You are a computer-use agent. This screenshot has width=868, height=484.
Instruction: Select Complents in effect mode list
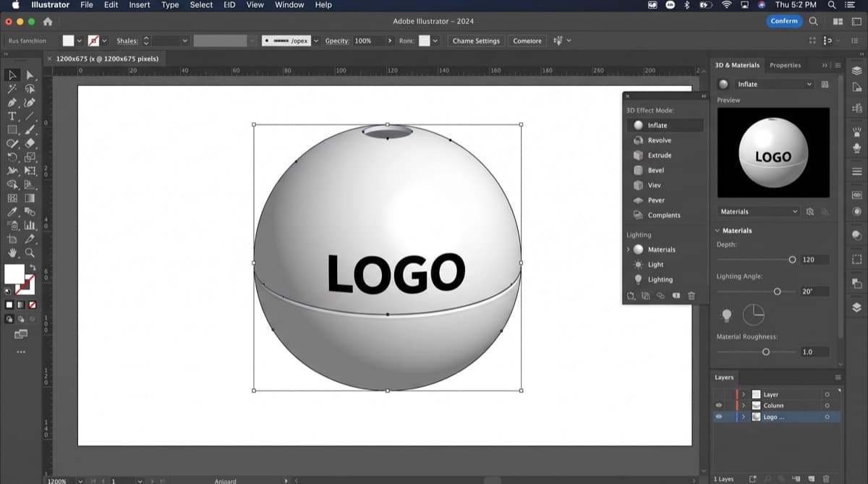[x=665, y=216]
